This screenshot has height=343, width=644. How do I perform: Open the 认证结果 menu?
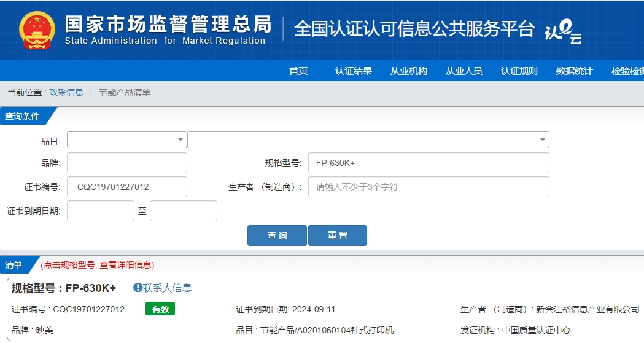pos(354,71)
